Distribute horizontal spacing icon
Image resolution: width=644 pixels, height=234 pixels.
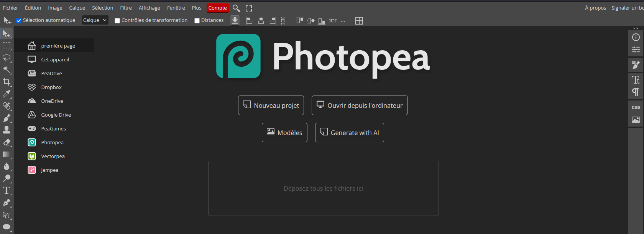point(333,21)
